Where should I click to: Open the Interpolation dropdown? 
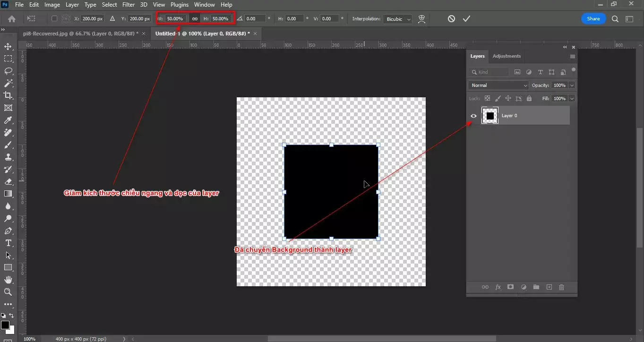396,19
